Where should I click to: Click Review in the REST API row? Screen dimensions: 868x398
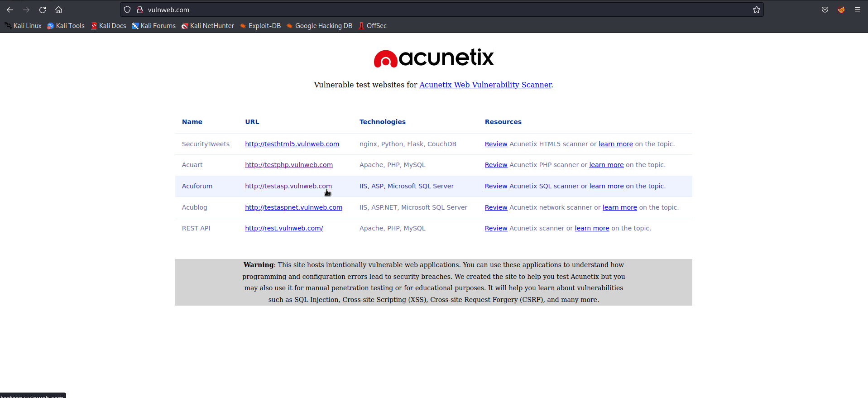(x=496, y=228)
